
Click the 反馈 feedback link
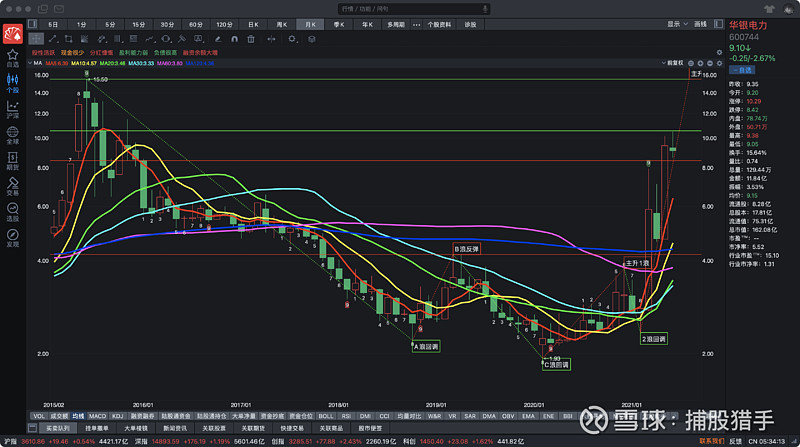pyautogui.click(x=735, y=441)
